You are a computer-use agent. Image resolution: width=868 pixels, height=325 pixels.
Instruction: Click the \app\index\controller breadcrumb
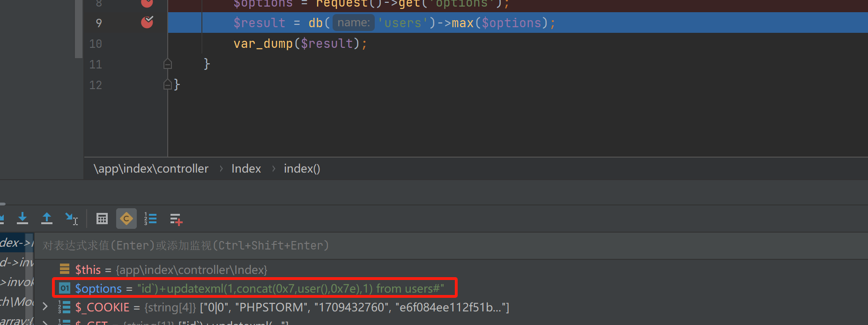[x=151, y=169]
